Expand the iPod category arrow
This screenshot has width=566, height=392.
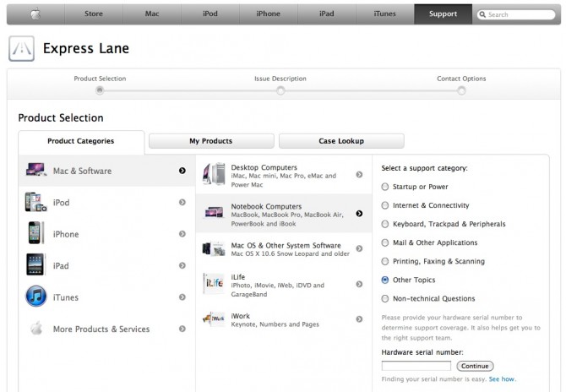(x=182, y=203)
